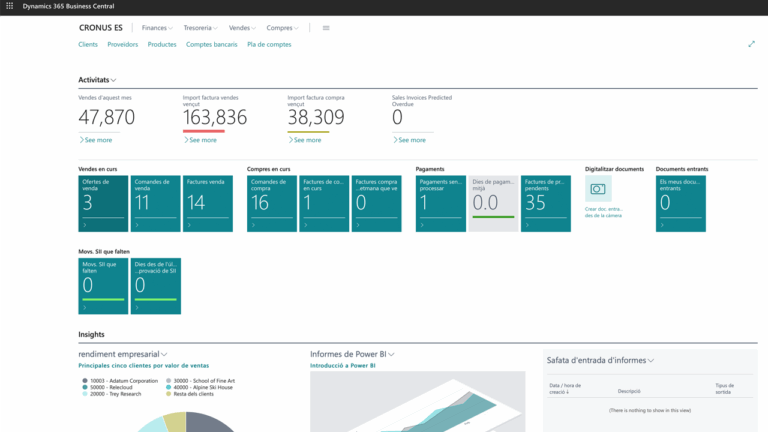Click Introducció a Power BI link

343,365
